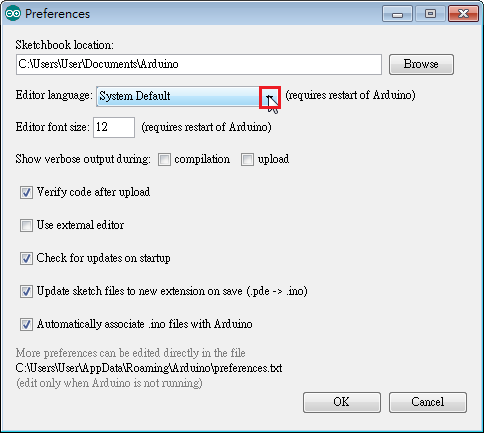Uncheck Verify code after upload

click(26, 192)
